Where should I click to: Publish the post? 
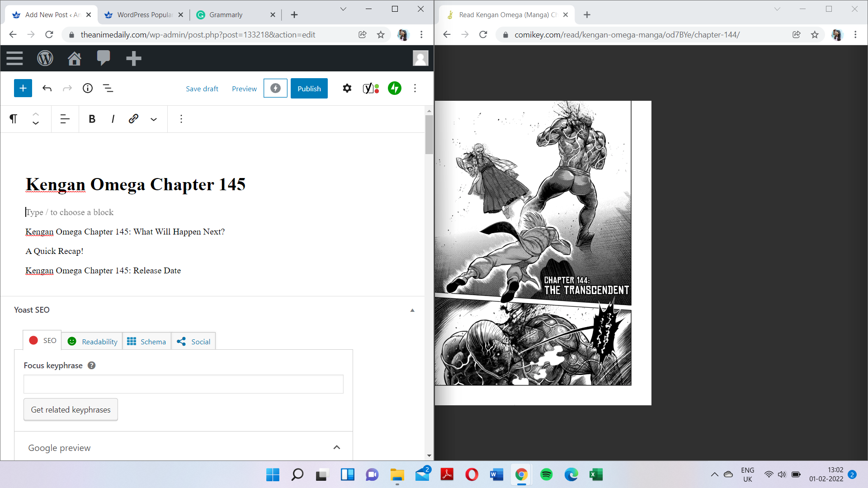click(x=309, y=88)
